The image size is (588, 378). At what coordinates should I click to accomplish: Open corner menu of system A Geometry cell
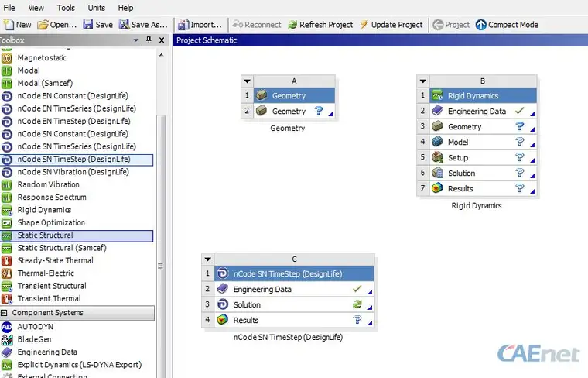click(x=330, y=114)
